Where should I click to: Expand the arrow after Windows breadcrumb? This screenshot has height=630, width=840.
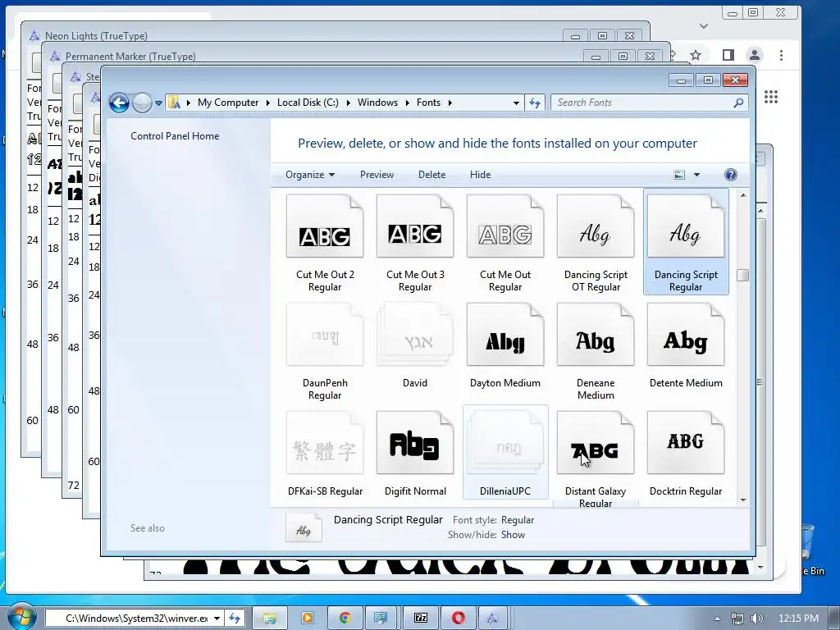[407, 103]
